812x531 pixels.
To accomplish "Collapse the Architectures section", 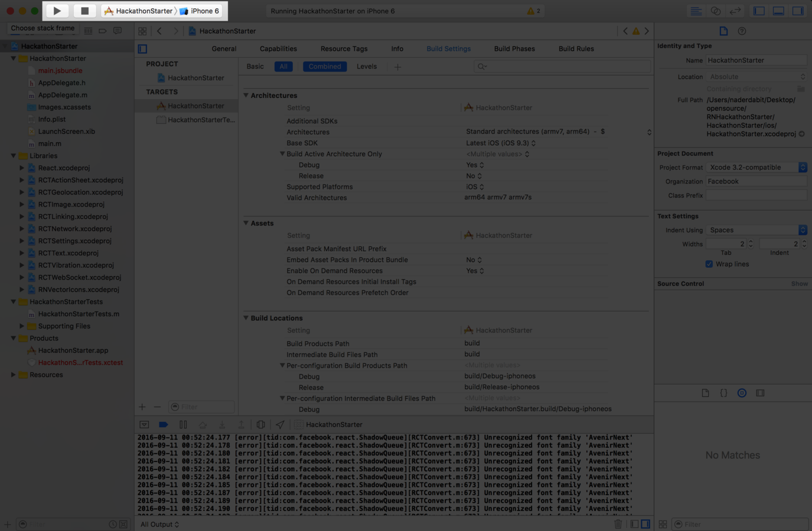I will (246, 95).
